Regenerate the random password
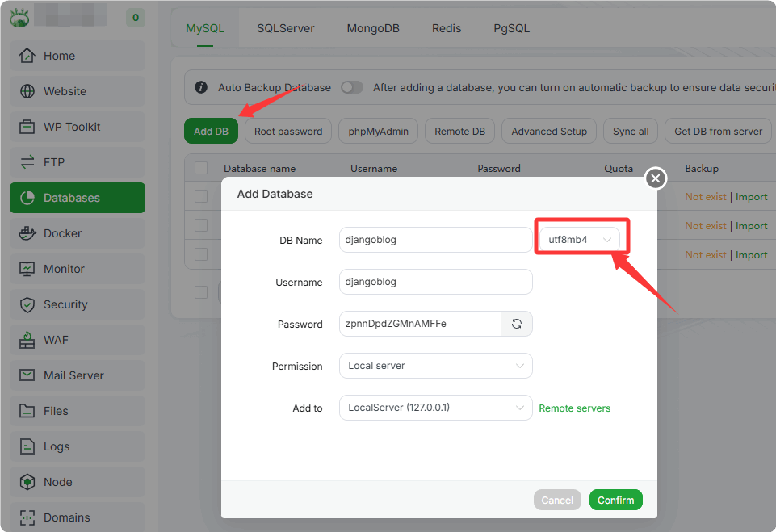The width and height of the screenshot is (776, 532). pyautogui.click(x=517, y=324)
